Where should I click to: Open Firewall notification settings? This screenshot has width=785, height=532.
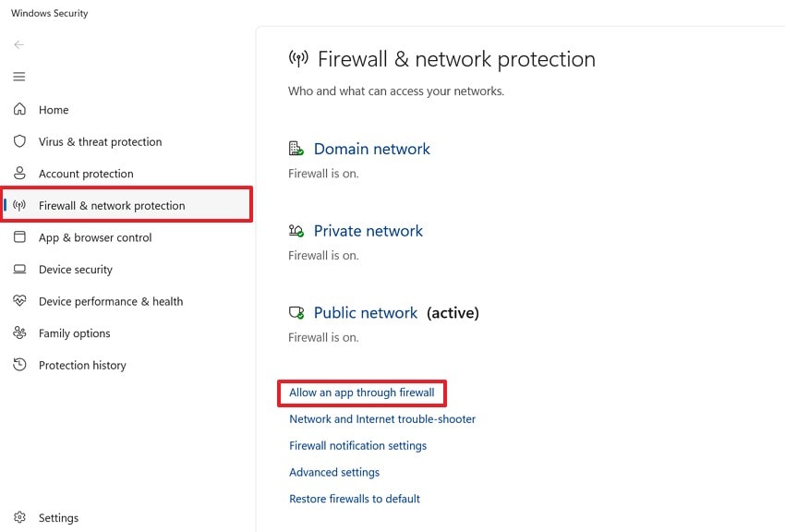point(357,445)
